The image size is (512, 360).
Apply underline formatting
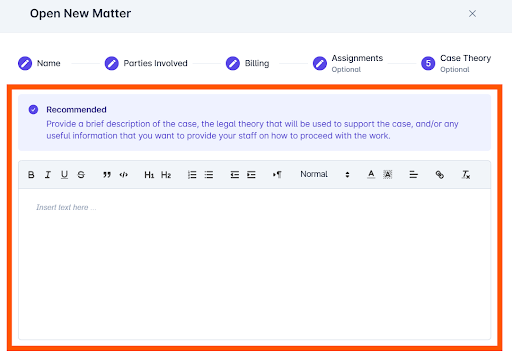64,175
